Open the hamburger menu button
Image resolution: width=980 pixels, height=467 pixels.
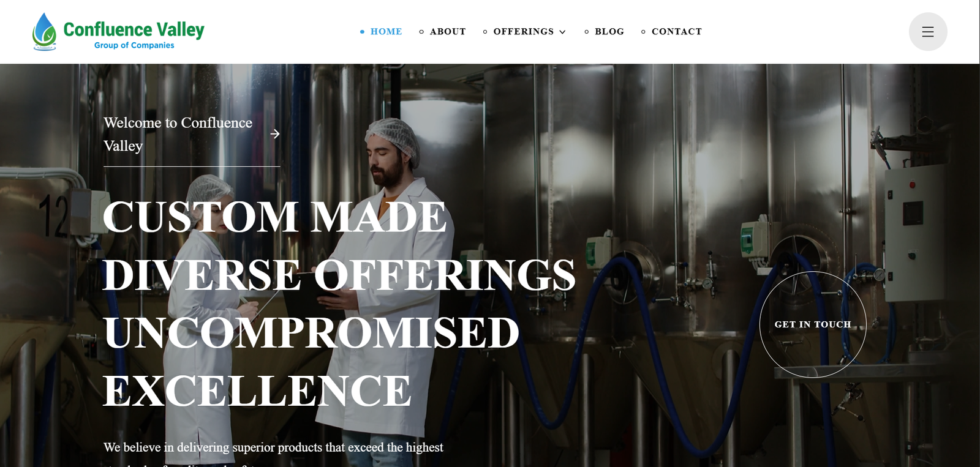[x=928, y=32]
